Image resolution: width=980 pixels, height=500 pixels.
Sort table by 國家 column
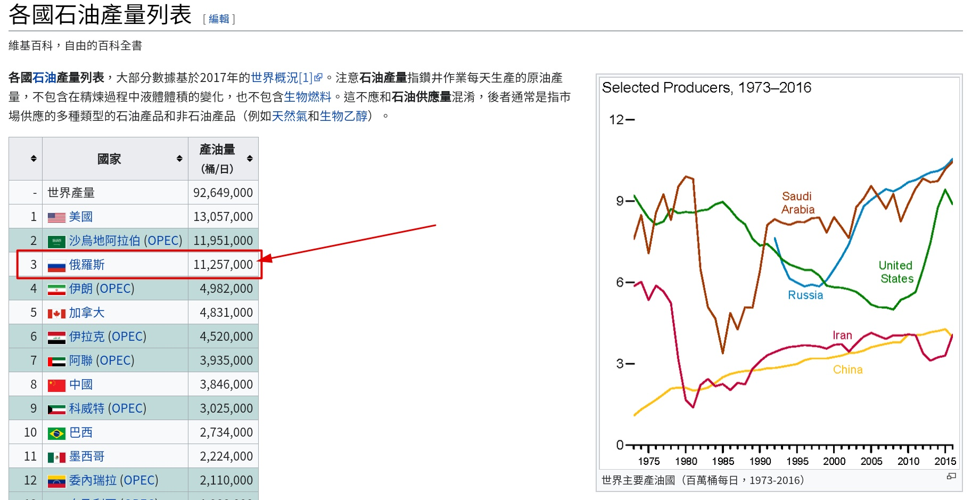(179, 159)
